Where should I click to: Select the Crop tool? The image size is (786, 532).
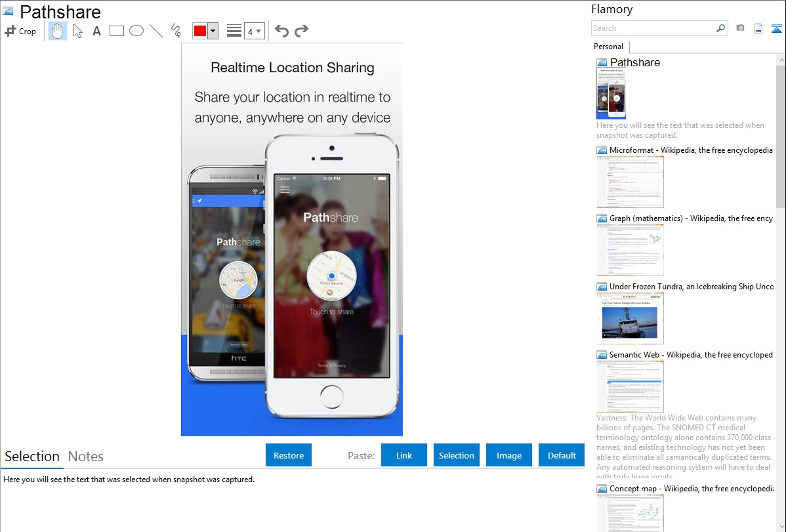tap(20, 31)
